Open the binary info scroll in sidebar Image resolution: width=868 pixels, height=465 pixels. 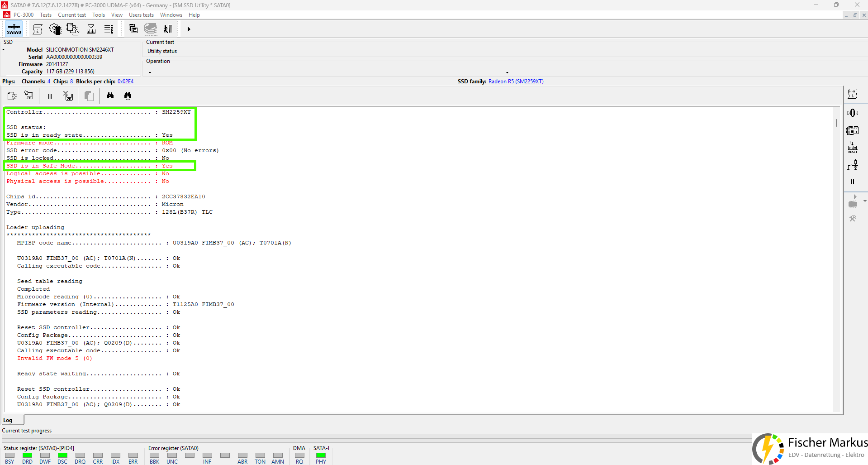coord(853,94)
